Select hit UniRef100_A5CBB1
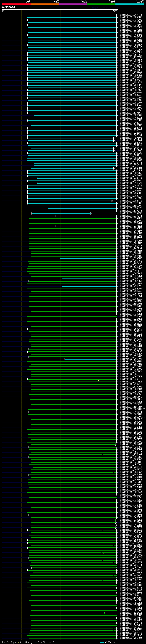The image size is (146, 644). click(131, 552)
